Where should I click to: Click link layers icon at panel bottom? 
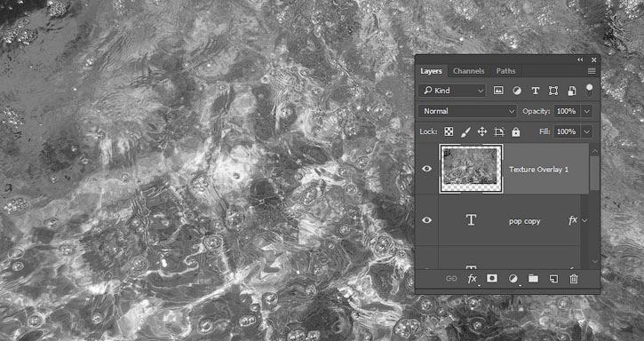451,279
